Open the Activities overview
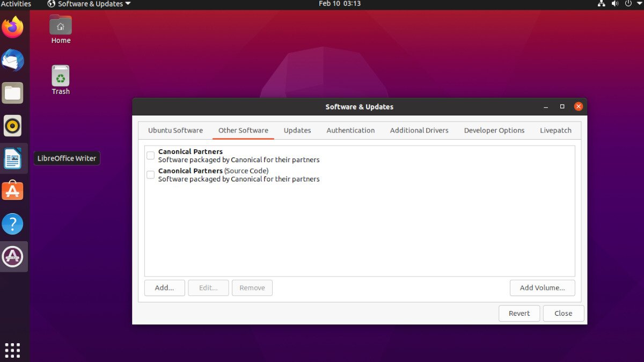This screenshot has width=644, height=362. [16, 4]
